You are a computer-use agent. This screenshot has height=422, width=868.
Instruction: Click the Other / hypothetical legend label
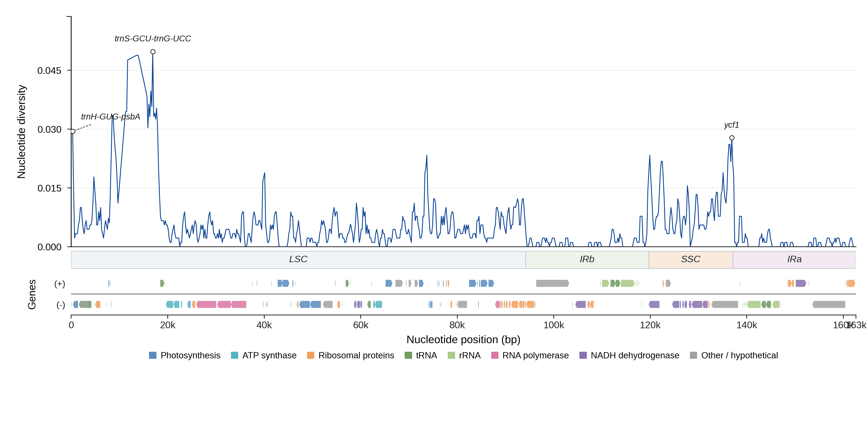tap(740, 355)
